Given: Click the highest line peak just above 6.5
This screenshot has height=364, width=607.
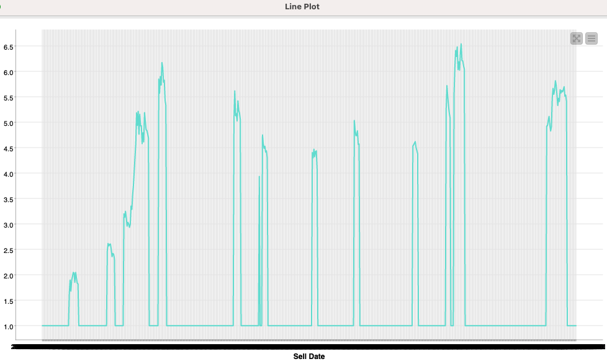Looking at the screenshot, I should pos(461,44).
